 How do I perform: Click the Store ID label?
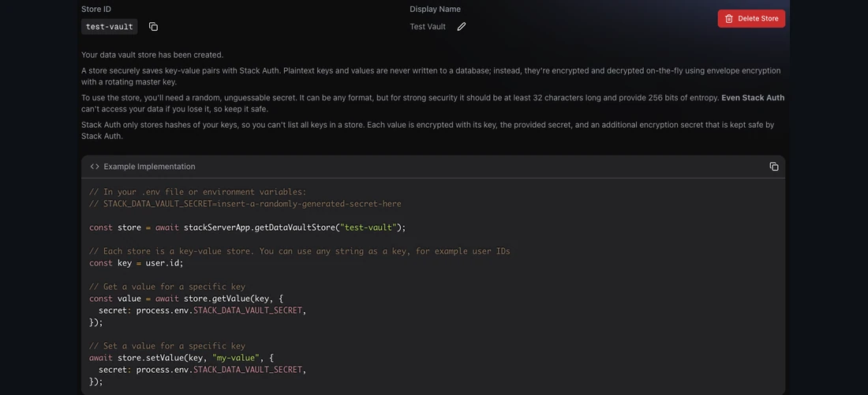click(x=96, y=9)
